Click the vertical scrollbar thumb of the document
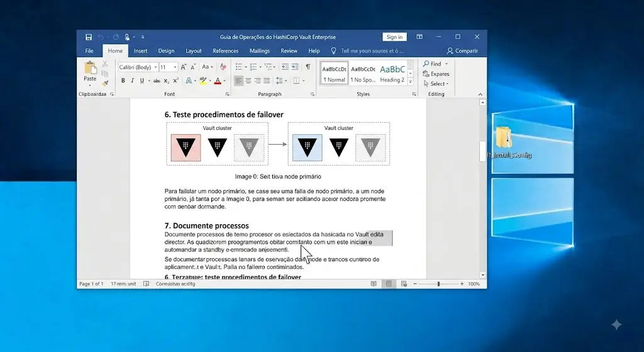Viewport: 644px width, 352px height. click(482, 151)
